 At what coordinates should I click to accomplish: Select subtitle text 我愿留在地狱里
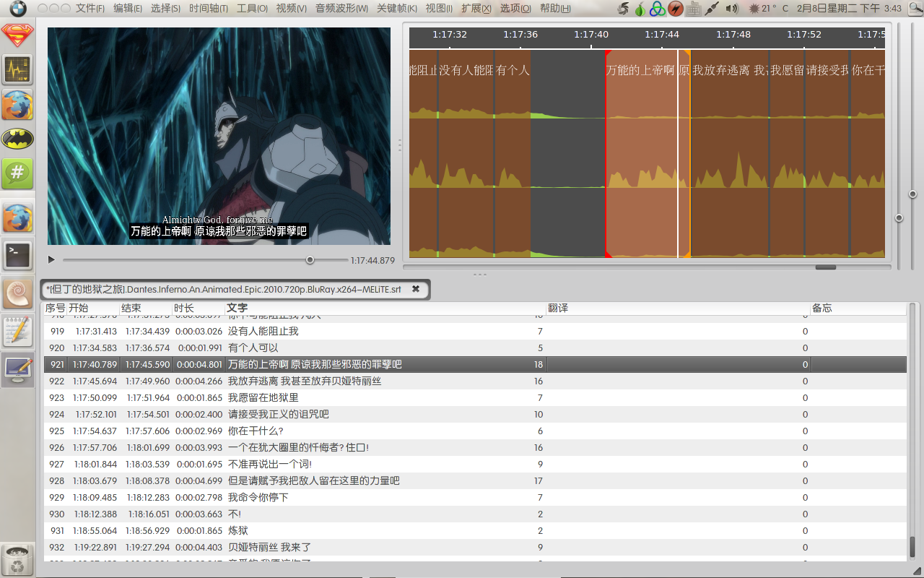pyautogui.click(x=263, y=397)
